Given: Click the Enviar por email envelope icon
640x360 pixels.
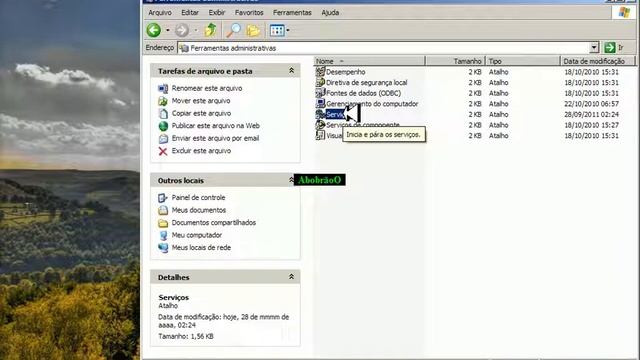Looking at the screenshot, I should tap(163, 138).
